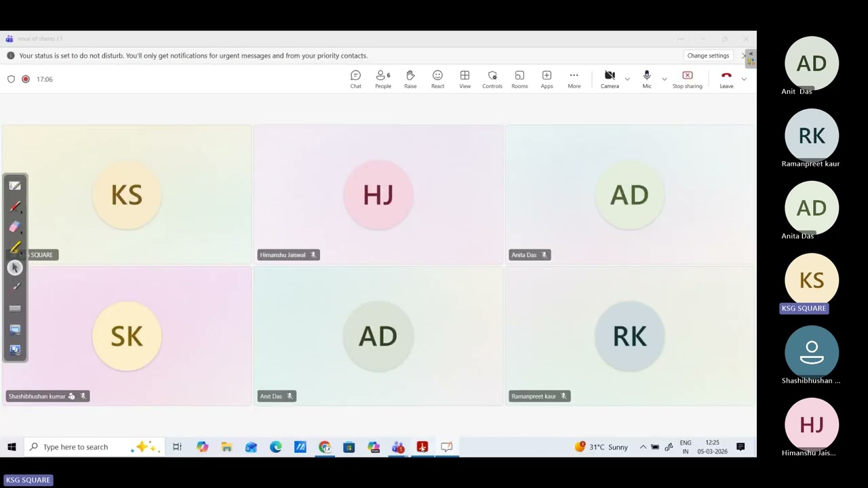Open the More actions menu
Screen dimensions: 868x488
point(574,79)
